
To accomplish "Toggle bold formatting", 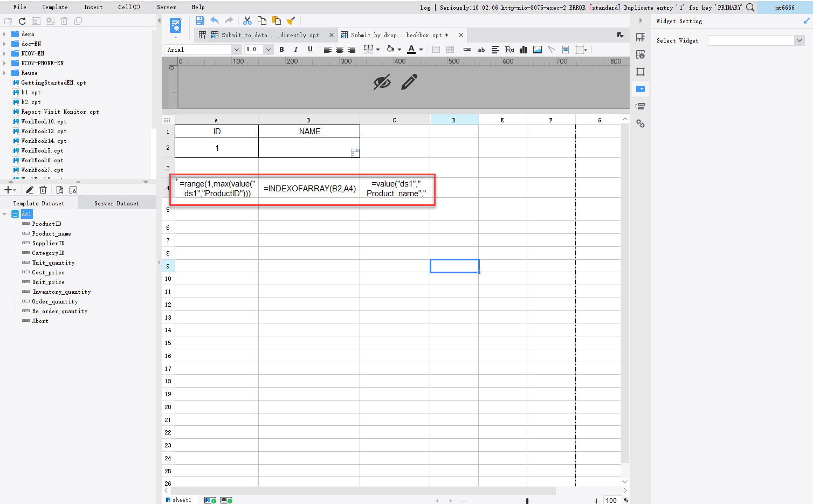I will 281,49.
